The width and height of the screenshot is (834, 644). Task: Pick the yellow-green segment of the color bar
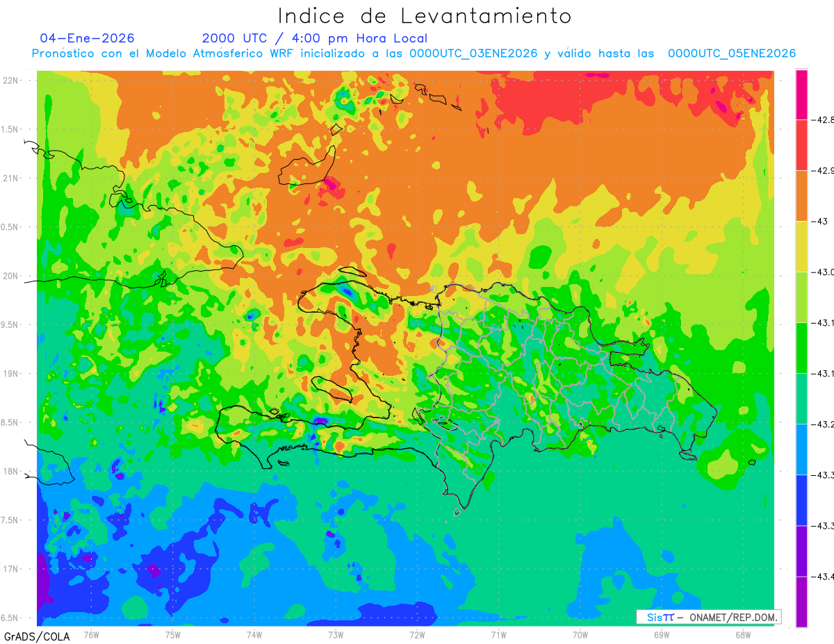tap(801, 297)
